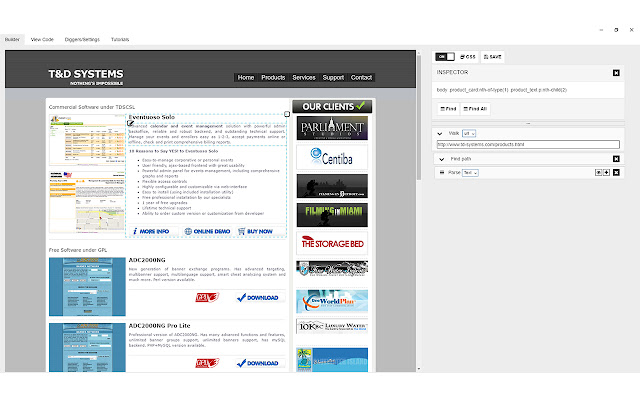Switch to the View Code tab
This screenshot has width=640, height=400.
click(x=42, y=40)
